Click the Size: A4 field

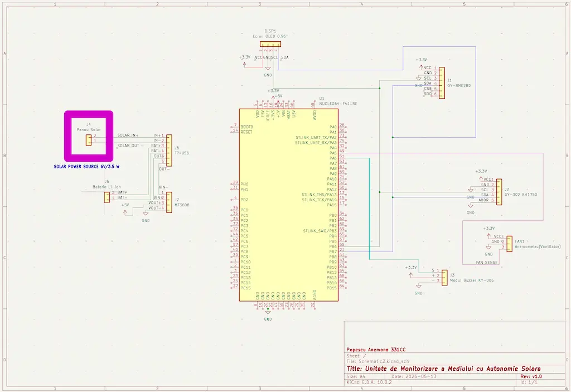click(x=356, y=377)
